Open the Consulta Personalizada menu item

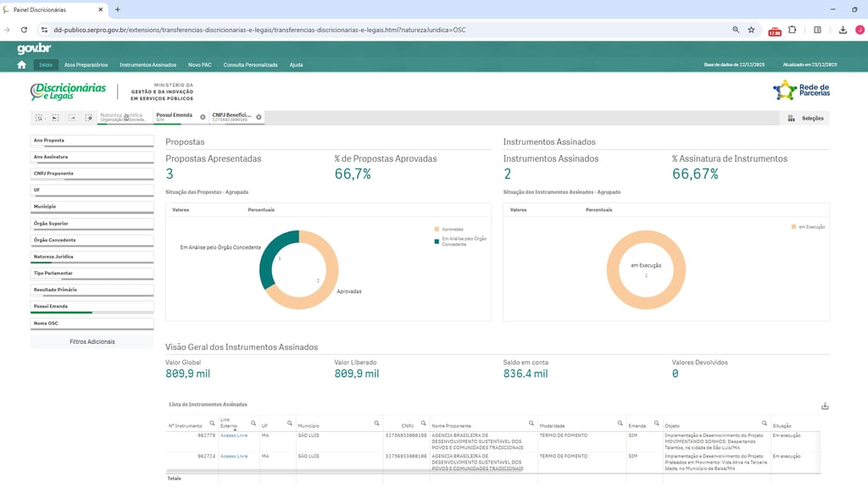point(250,65)
